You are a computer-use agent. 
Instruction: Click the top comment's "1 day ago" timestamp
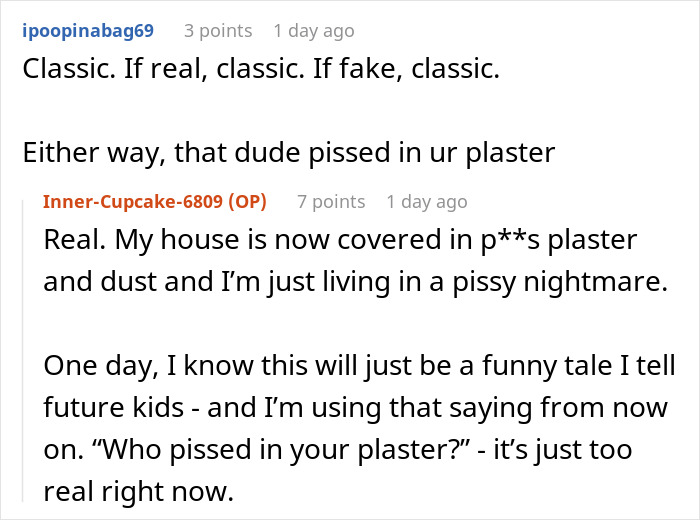point(314,31)
